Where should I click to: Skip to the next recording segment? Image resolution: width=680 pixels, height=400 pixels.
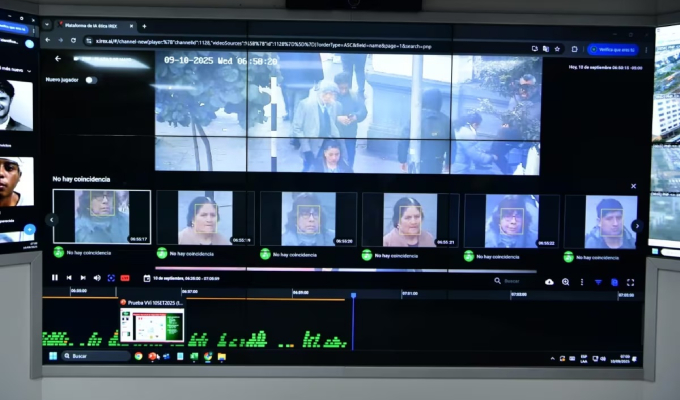pos(83,278)
